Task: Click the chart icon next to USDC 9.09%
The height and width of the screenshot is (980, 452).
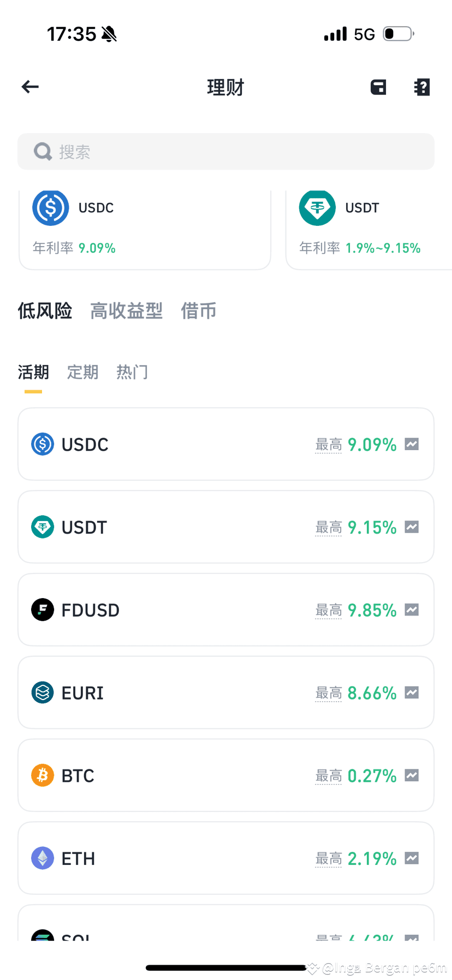Action: tap(412, 444)
